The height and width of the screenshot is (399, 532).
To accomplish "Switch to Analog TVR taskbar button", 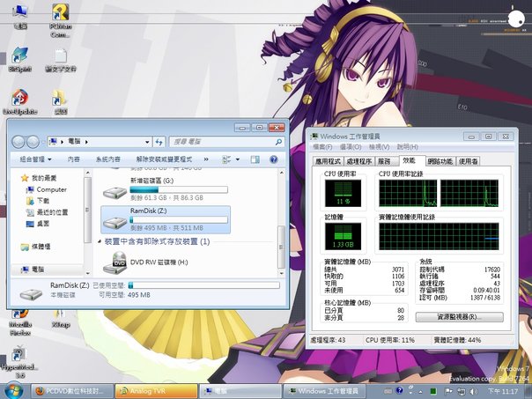I will click(x=156, y=391).
